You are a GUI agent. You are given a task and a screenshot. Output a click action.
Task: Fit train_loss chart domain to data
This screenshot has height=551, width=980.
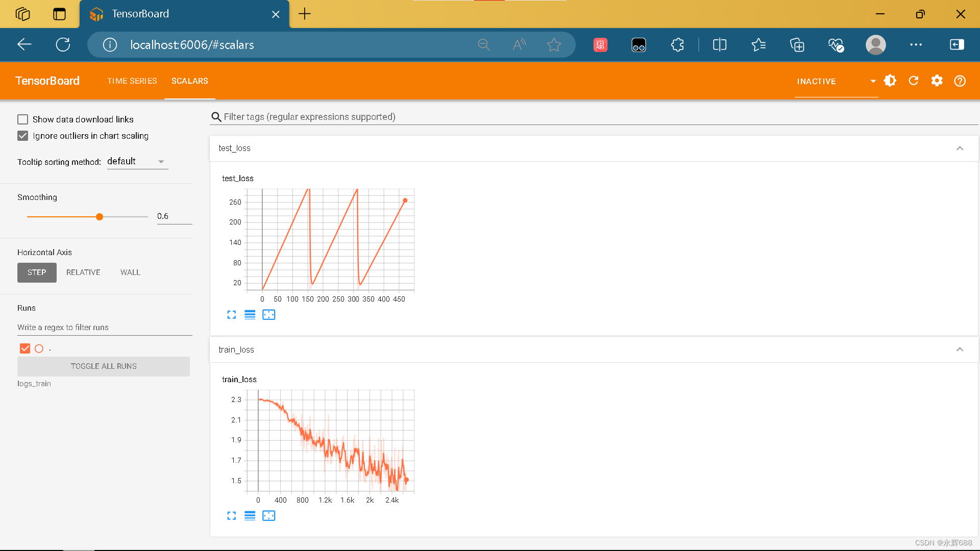click(x=268, y=516)
